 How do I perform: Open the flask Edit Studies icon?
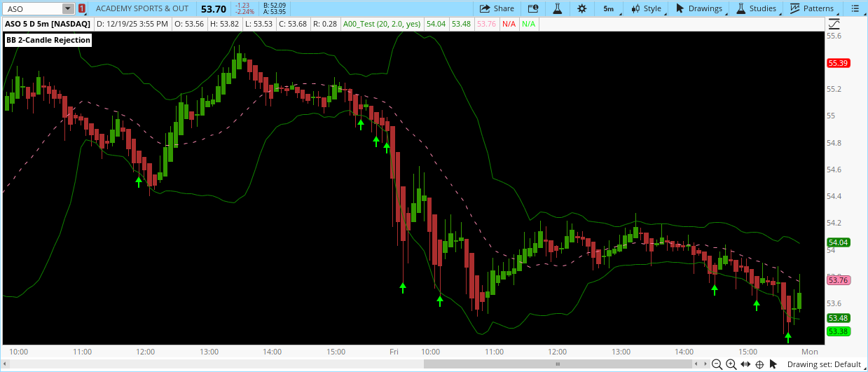(x=558, y=8)
